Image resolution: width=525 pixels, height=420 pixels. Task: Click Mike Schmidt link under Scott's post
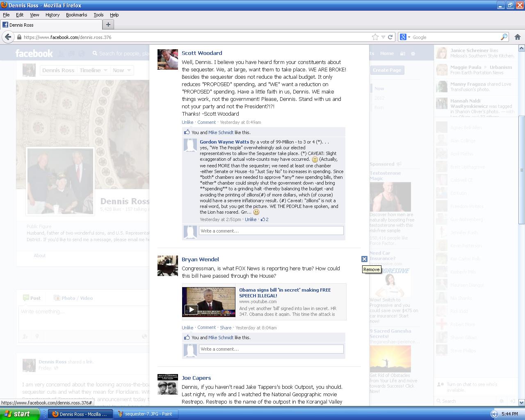click(x=221, y=132)
